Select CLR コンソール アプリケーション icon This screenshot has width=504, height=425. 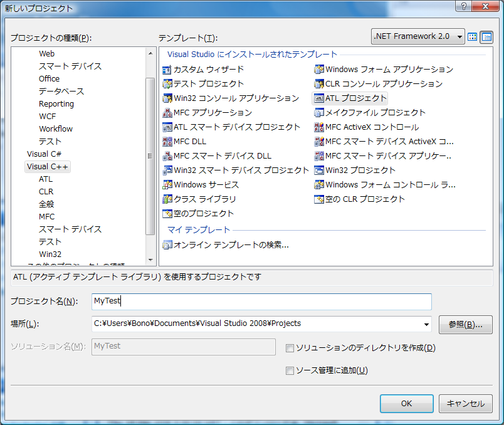(x=319, y=84)
